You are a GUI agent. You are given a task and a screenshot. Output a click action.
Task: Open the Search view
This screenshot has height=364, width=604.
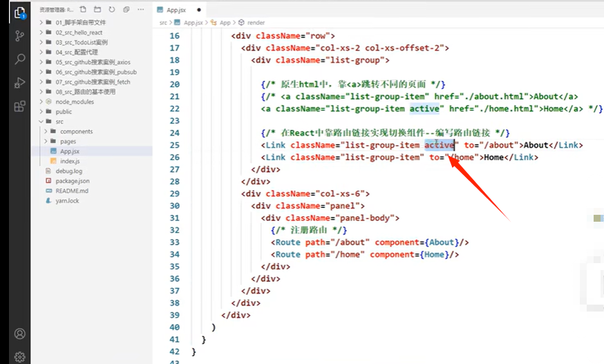(19, 59)
